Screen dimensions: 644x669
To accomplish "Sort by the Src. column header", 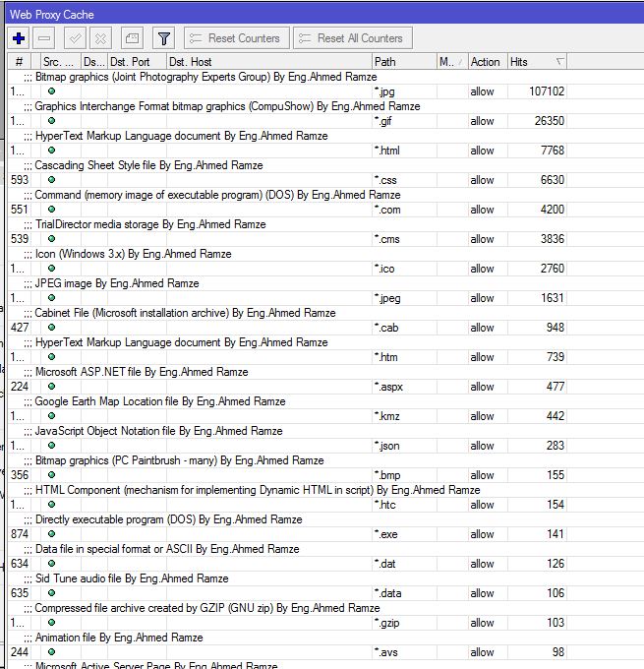I will 61,62.
